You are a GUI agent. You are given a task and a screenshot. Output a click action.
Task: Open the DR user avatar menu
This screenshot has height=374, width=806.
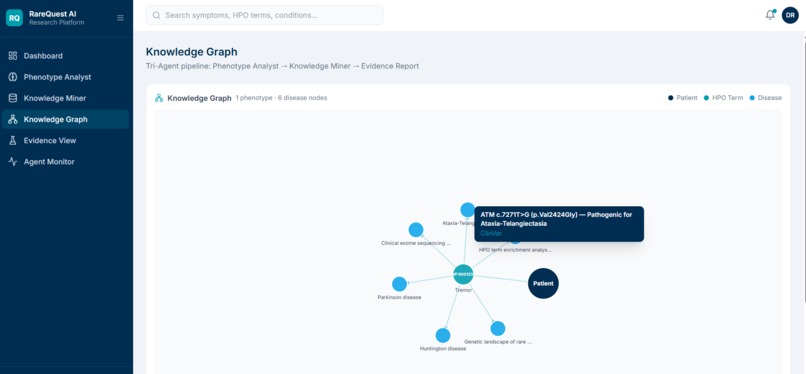pos(790,15)
